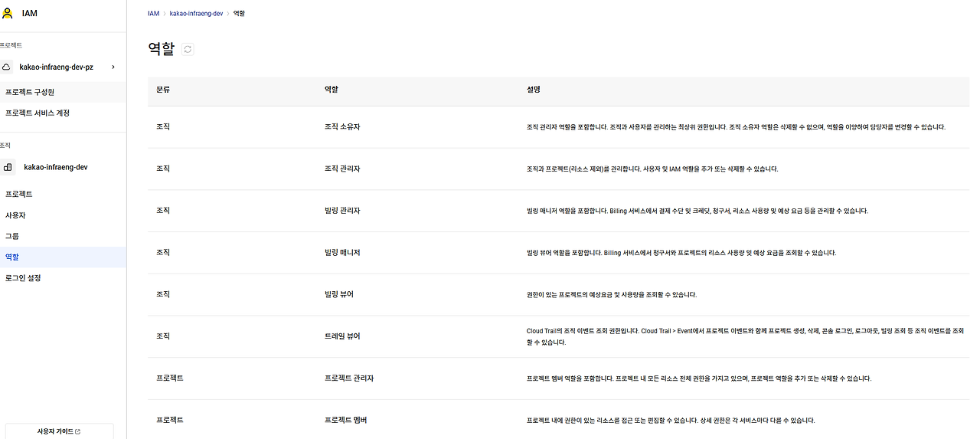The height and width of the screenshot is (439, 980).
Task: Click the IAM title in sidebar header
Action: click(28, 14)
